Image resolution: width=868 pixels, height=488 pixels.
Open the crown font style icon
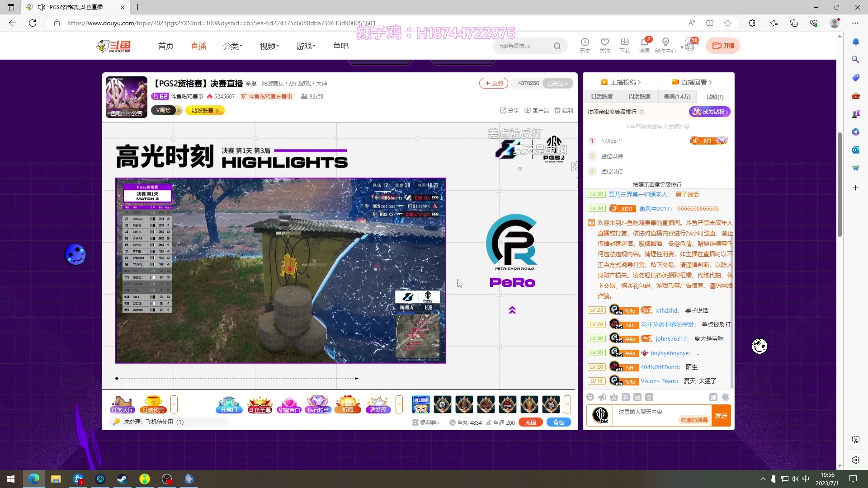(613, 397)
